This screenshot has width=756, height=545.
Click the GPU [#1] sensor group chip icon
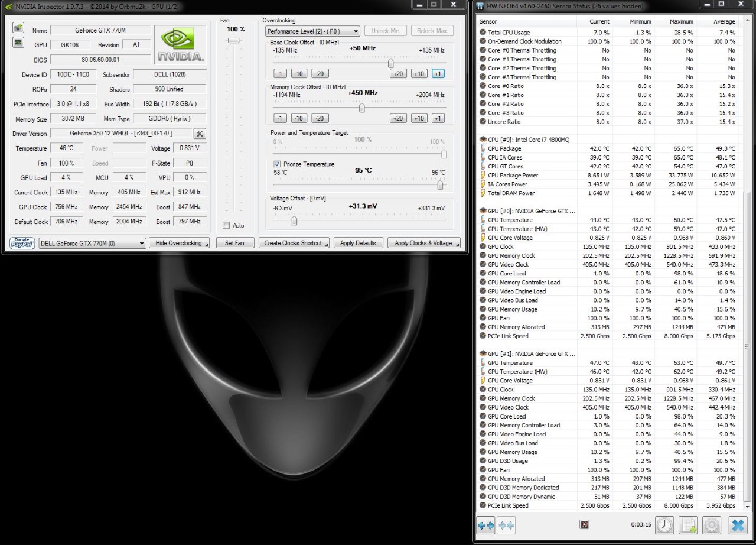483,354
